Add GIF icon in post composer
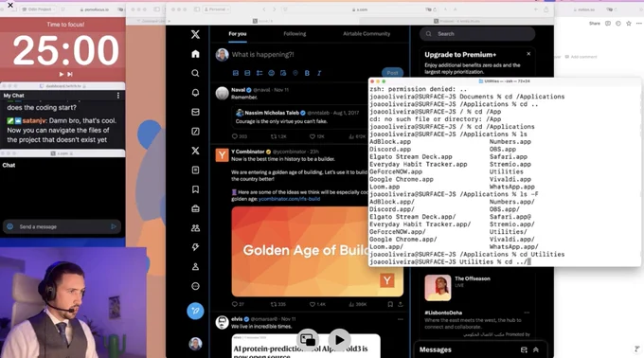 [x=247, y=73]
